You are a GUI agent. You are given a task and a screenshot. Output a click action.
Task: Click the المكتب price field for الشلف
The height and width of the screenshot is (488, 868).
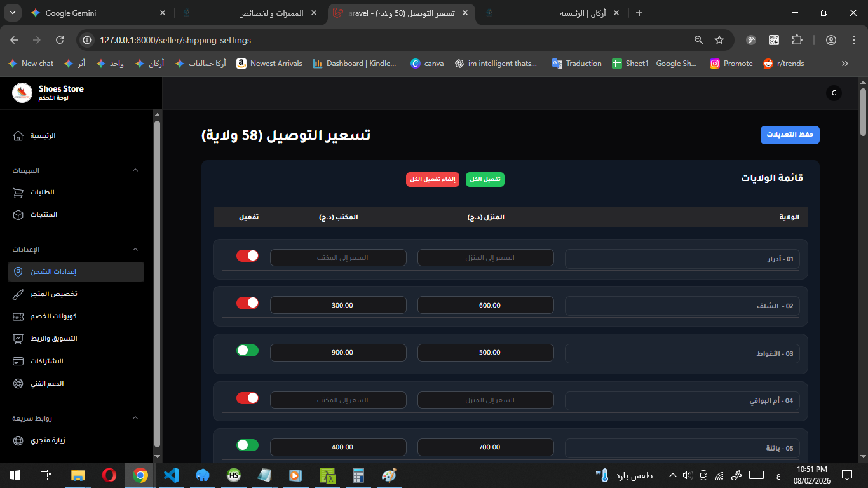(x=338, y=305)
